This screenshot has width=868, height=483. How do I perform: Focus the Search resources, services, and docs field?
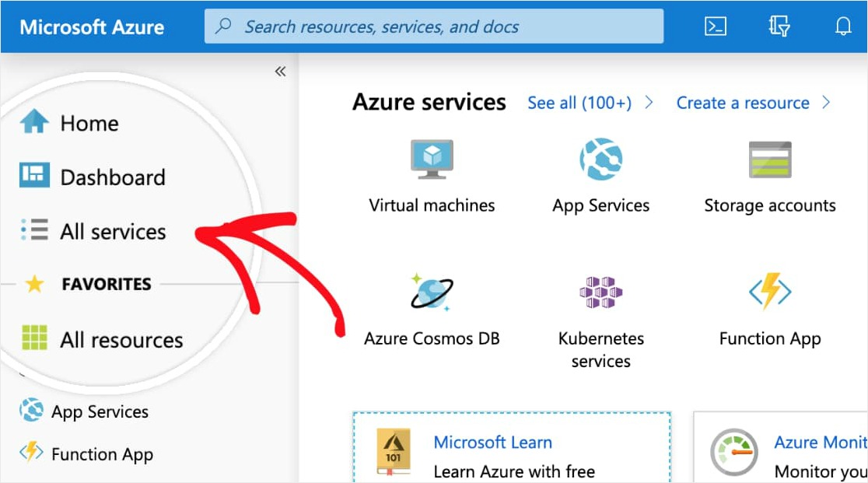point(434,26)
